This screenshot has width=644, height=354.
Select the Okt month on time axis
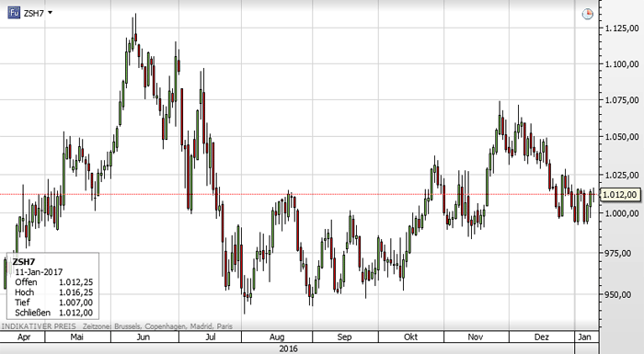[x=410, y=337]
